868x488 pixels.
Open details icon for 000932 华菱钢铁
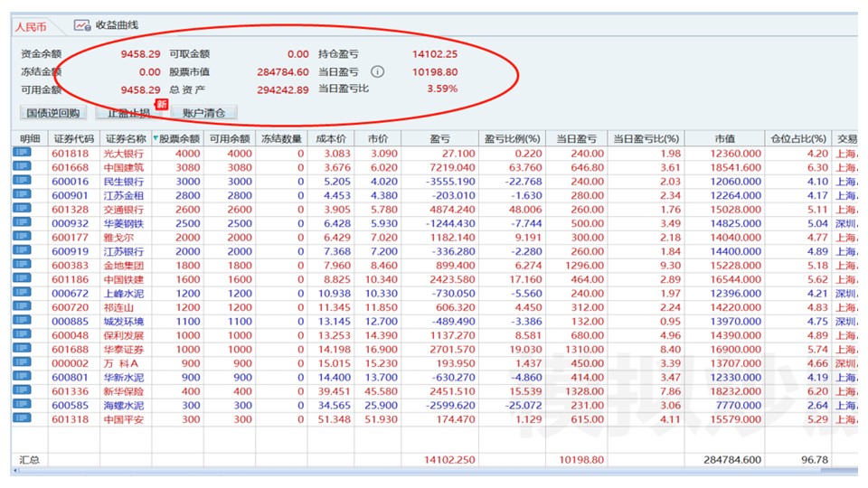[22, 222]
